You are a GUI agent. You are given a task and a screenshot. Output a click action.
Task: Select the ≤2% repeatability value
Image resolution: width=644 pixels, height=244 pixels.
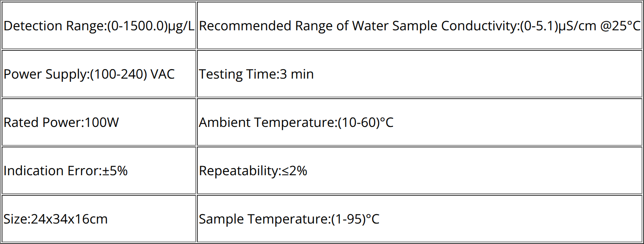(x=295, y=171)
